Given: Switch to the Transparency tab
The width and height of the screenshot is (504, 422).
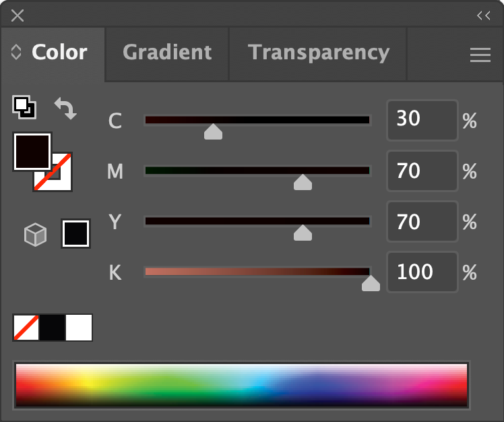Looking at the screenshot, I should 318,53.
